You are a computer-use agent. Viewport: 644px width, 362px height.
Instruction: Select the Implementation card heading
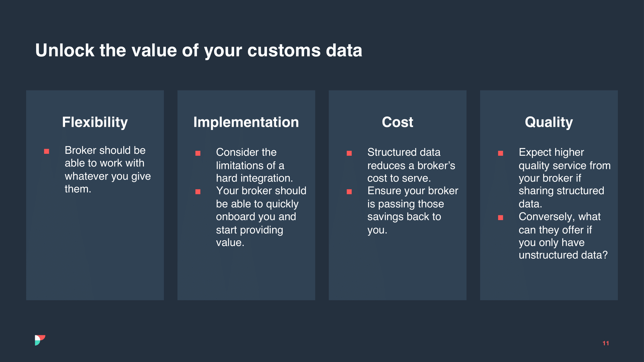click(x=246, y=122)
